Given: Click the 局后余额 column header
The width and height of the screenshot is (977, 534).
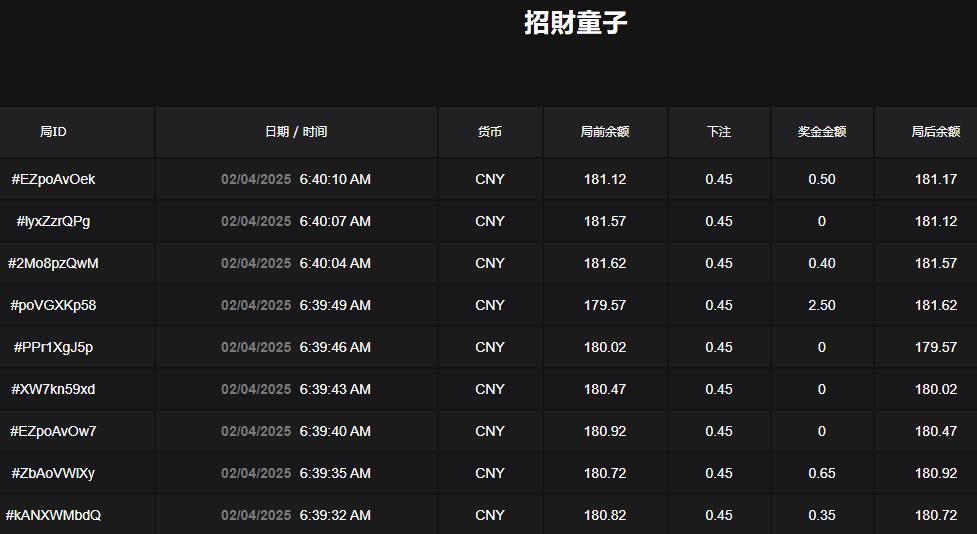Looking at the screenshot, I should tap(935, 132).
